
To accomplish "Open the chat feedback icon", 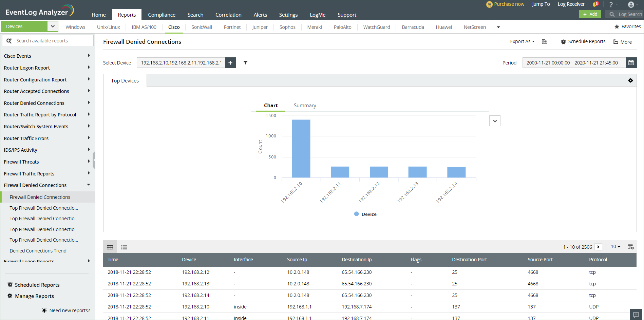I will tap(636, 315).
